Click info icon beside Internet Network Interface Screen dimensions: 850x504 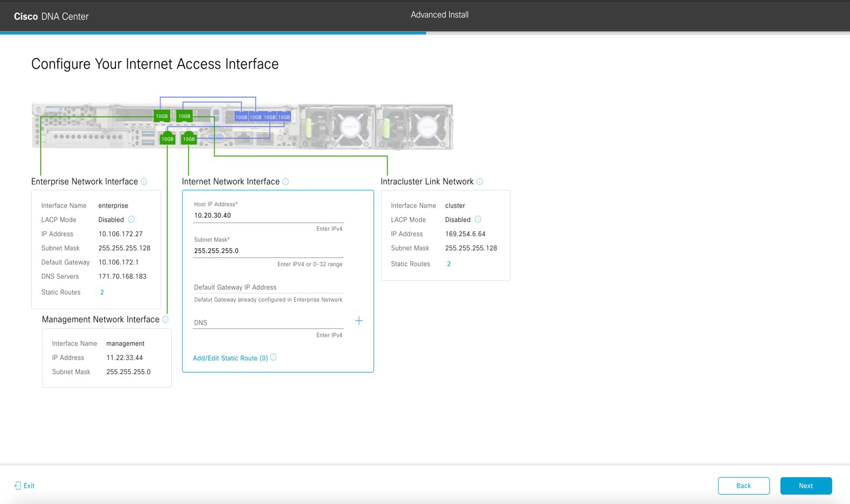tap(285, 182)
